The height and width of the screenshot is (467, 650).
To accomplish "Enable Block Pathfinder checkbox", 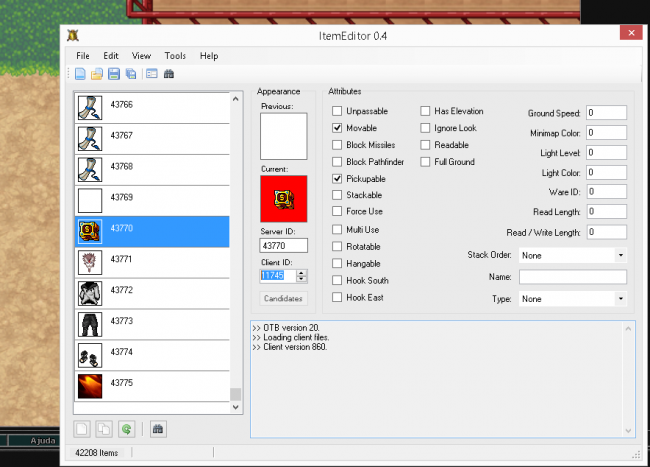I will [337, 162].
